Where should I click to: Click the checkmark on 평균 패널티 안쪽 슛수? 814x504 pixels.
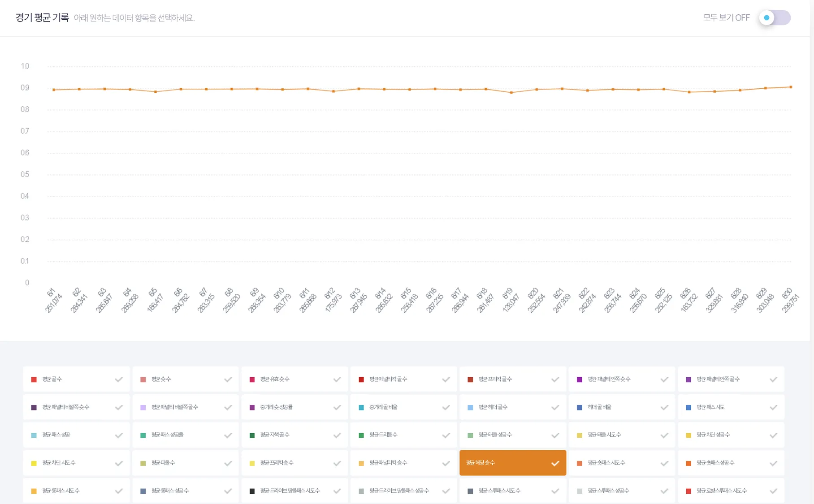click(664, 379)
